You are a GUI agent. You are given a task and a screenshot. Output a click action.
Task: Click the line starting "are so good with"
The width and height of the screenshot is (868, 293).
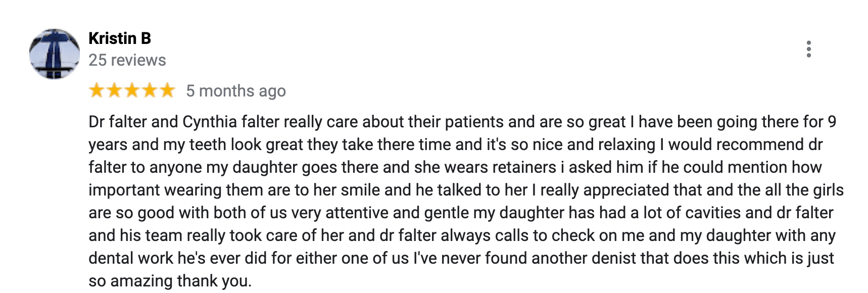(x=460, y=213)
